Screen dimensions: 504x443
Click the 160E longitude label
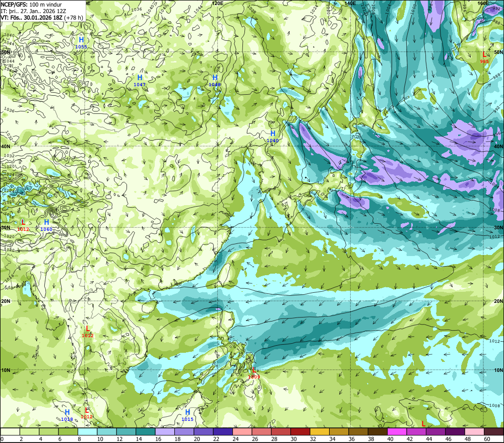click(483, 3)
